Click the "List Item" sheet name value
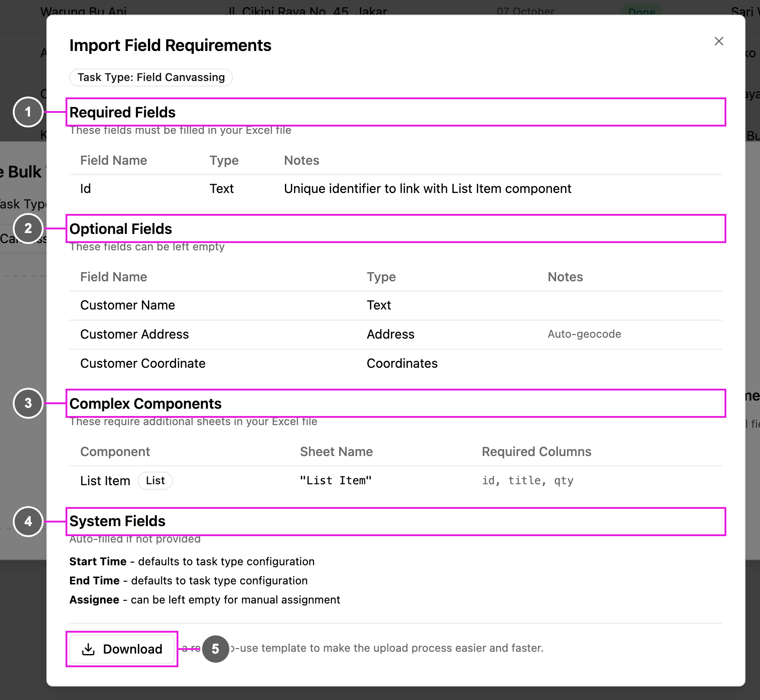 pos(336,481)
